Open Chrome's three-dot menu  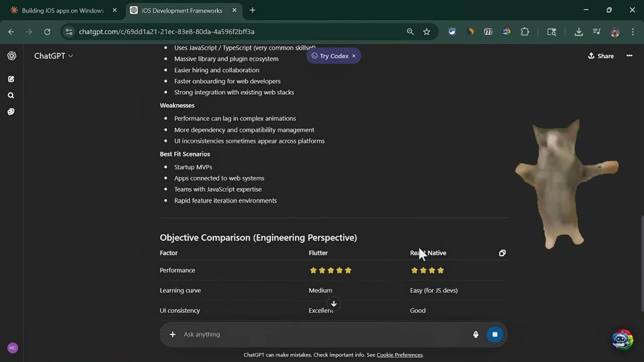click(x=633, y=31)
